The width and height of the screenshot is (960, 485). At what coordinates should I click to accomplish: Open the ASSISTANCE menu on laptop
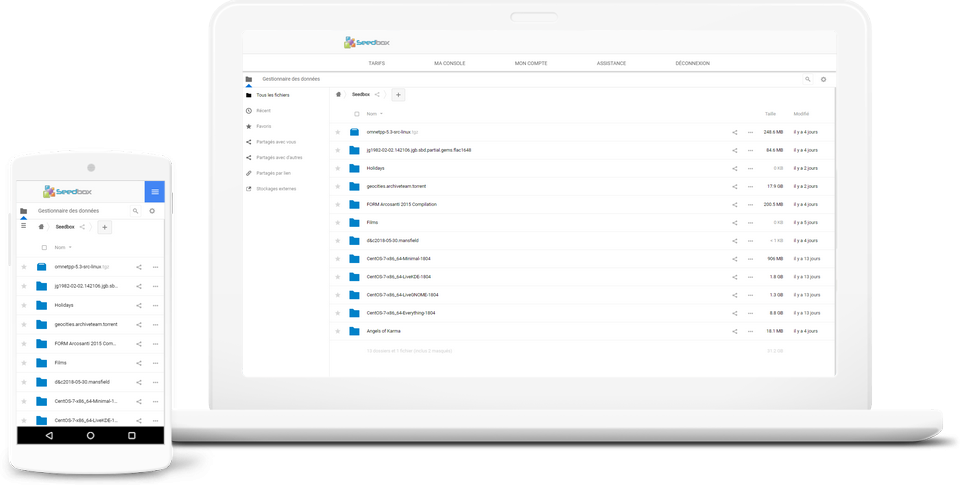(x=611, y=63)
